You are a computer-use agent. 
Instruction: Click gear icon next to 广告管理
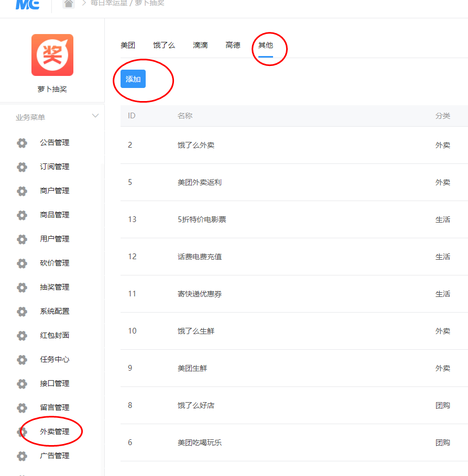[x=22, y=456]
